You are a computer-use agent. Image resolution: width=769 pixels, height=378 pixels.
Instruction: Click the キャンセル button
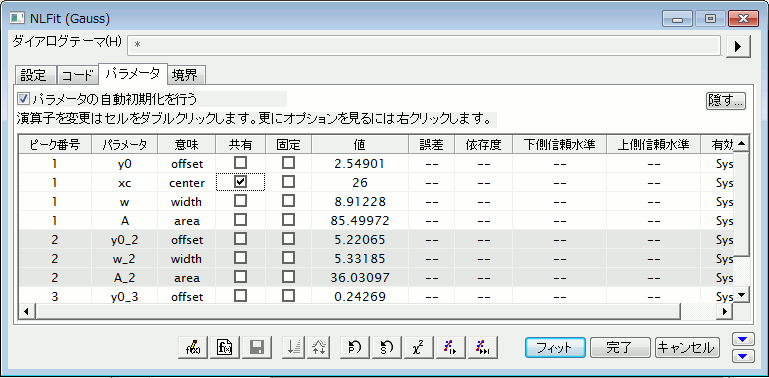[x=688, y=348]
